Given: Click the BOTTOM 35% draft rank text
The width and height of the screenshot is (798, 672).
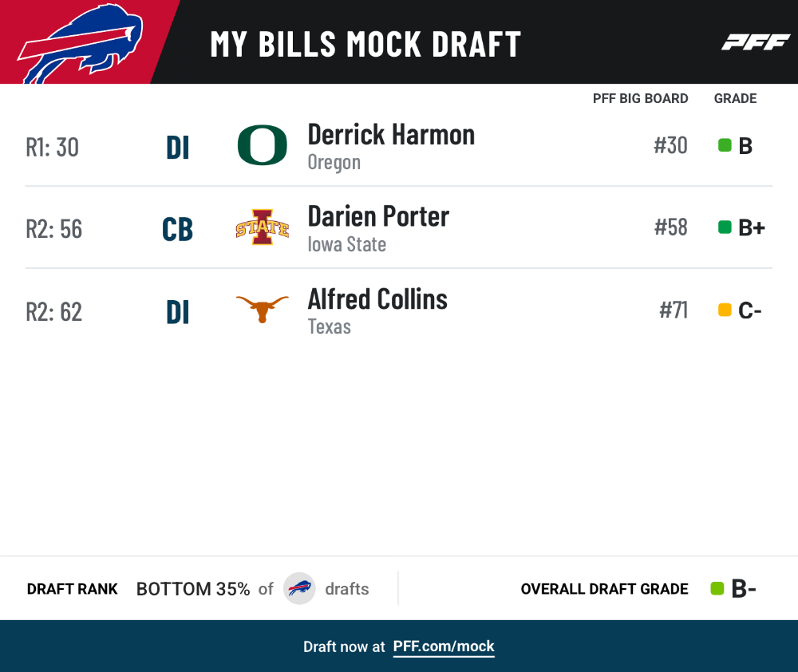Looking at the screenshot, I should point(193,589).
